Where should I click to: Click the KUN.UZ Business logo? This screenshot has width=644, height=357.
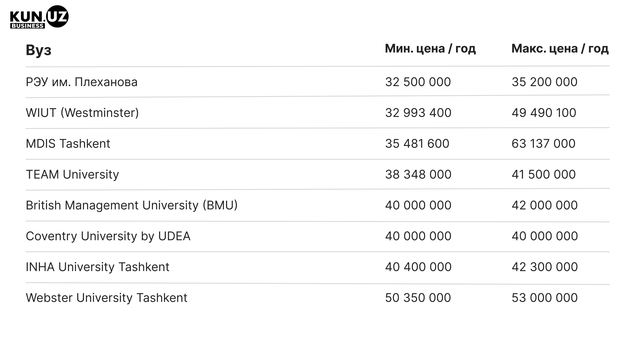pyautogui.click(x=39, y=17)
